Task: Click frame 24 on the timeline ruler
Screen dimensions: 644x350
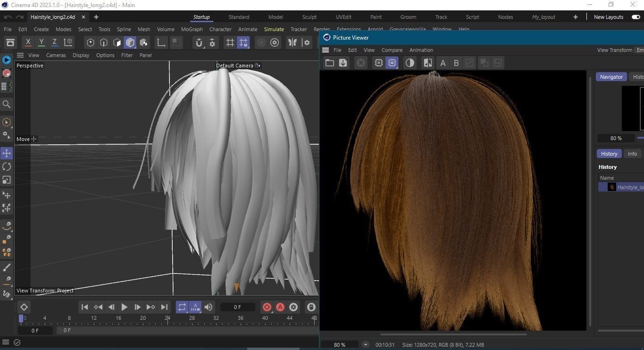Action: 167,318
